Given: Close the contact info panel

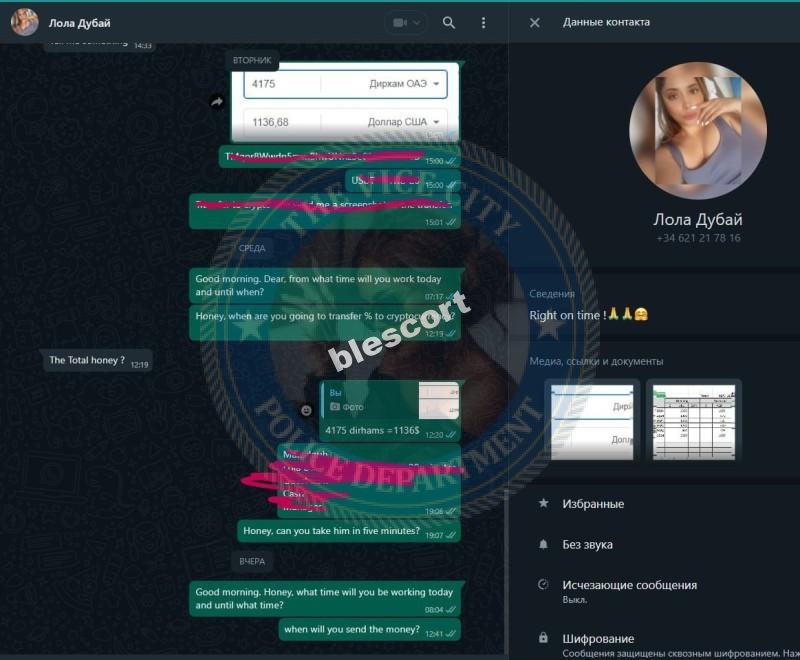Looking at the screenshot, I should coord(534,22).
